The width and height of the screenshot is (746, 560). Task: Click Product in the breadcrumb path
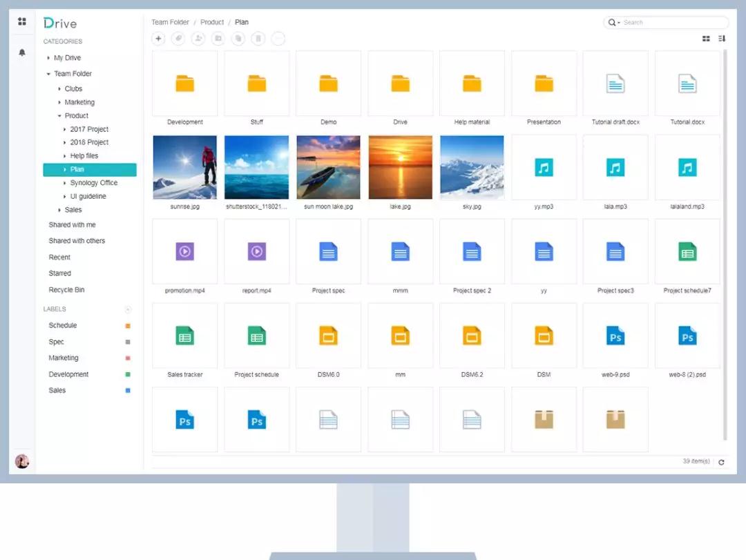pos(212,22)
